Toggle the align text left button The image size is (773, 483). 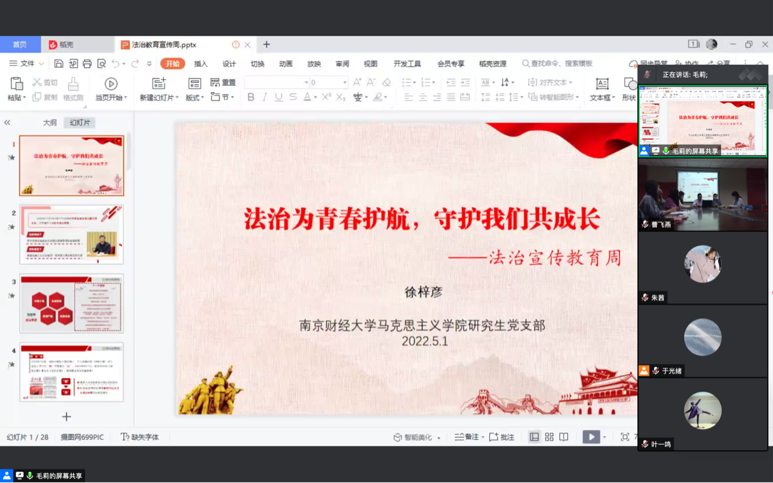click(x=408, y=97)
